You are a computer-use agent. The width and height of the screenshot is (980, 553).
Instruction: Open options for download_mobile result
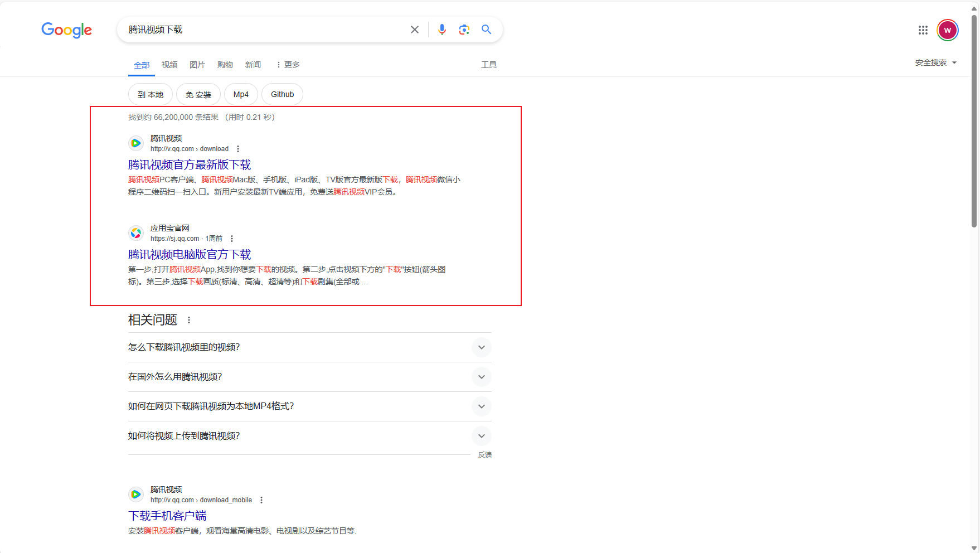coord(261,500)
